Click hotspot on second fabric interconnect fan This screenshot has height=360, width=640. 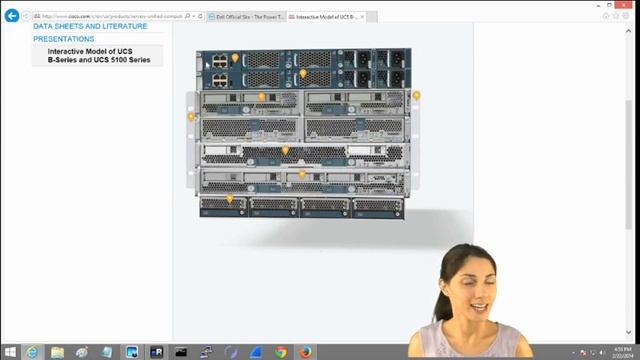pyautogui.click(x=303, y=73)
